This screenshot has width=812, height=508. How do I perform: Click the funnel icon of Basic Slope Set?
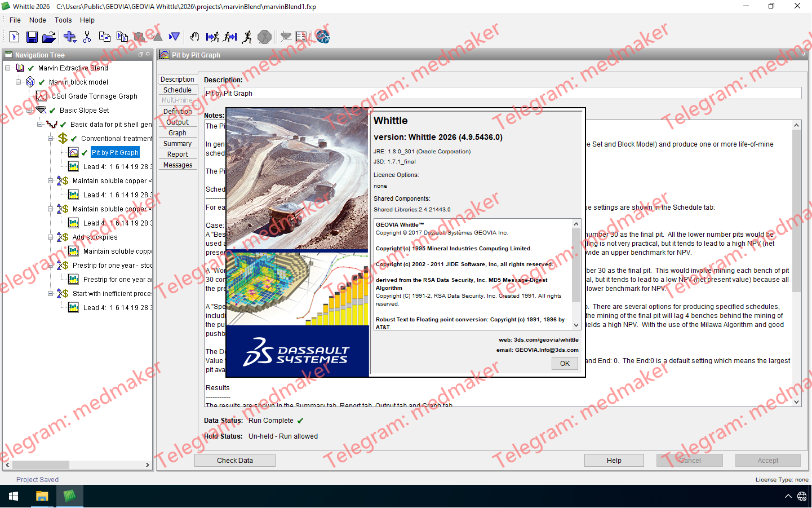41,111
